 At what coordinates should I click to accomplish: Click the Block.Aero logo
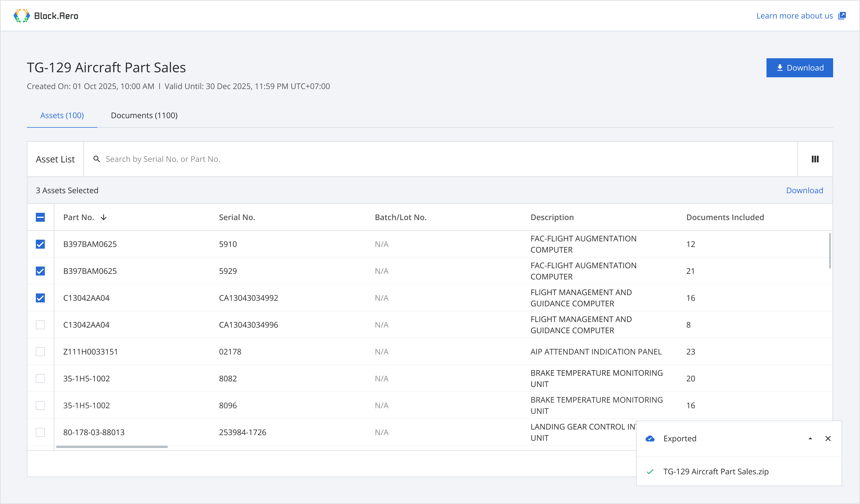(46, 16)
